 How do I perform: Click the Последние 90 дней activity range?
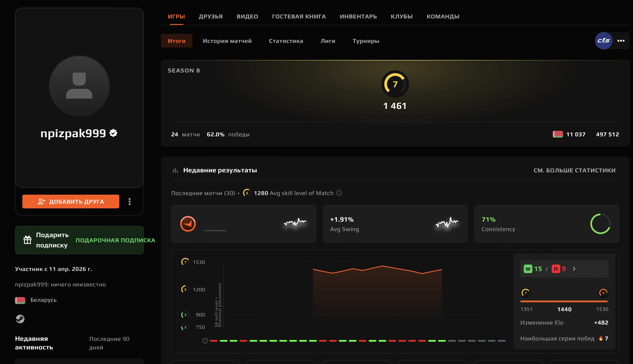[109, 343]
